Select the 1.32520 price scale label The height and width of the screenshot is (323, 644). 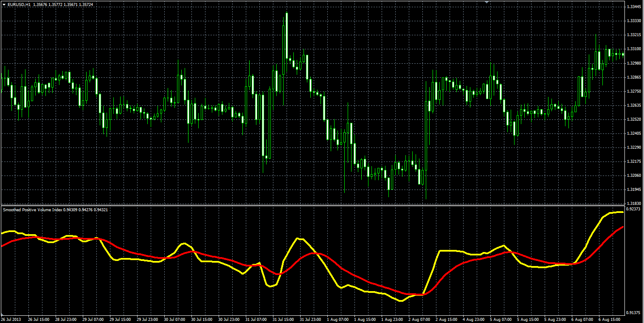634,119
